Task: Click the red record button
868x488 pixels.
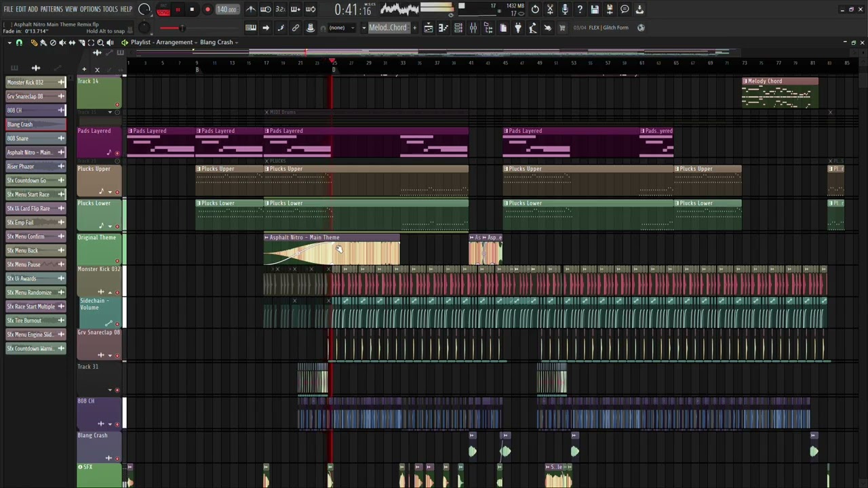Action: 208,9
